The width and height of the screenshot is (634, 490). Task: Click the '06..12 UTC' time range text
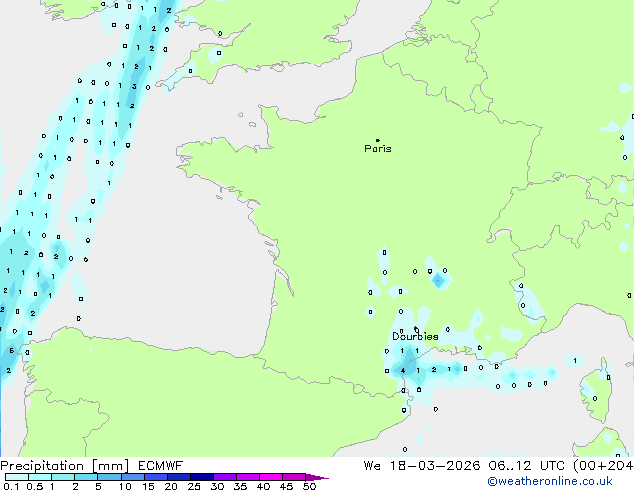coord(526,466)
